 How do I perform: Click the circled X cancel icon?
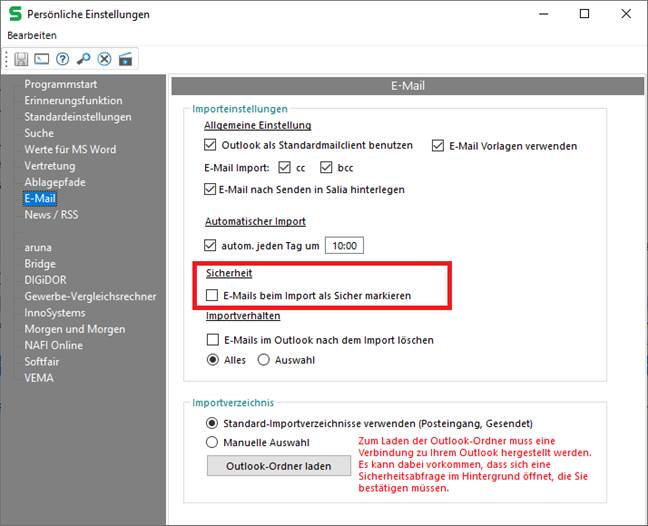[104, 59]
